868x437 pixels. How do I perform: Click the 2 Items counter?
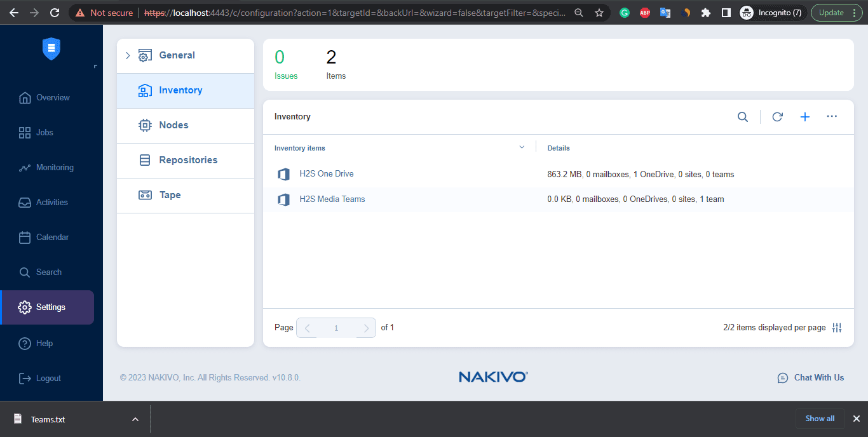coord(336,64)
